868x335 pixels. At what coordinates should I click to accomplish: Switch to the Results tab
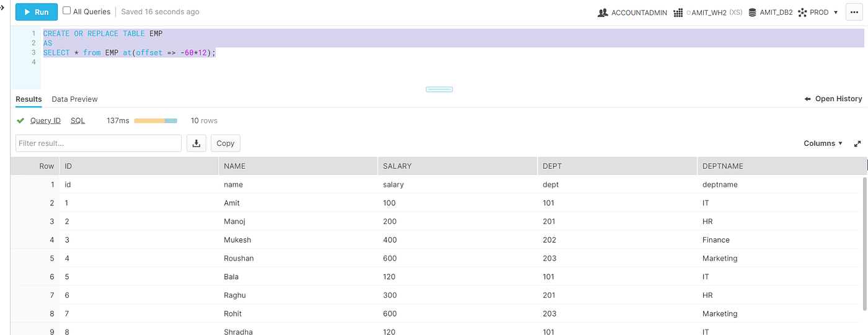pyautogui.click(x=29, y=99)
